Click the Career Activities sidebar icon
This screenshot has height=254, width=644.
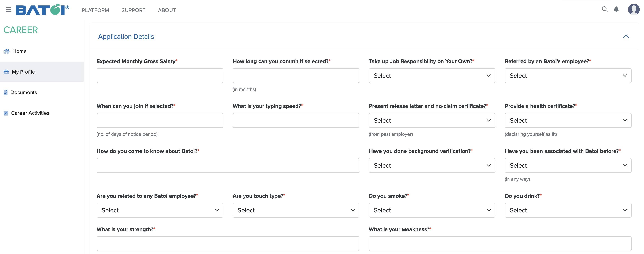[6, 113]
